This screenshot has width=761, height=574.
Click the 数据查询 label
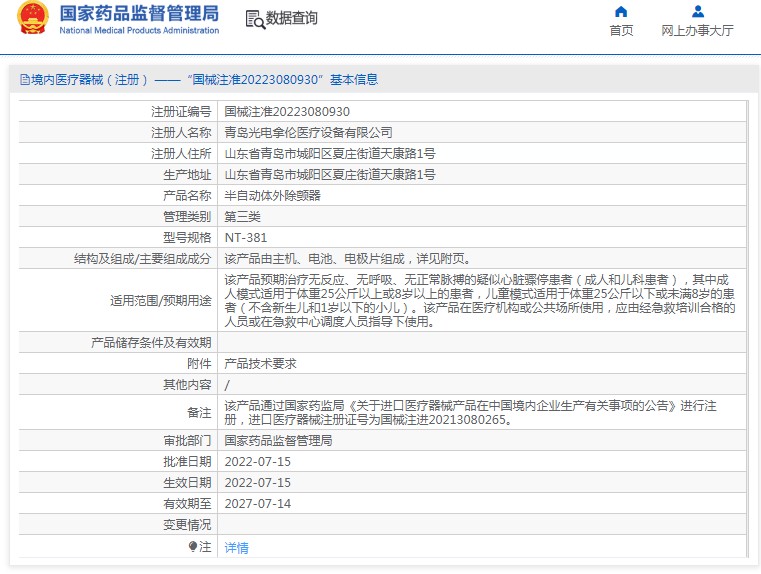[292, 18]
